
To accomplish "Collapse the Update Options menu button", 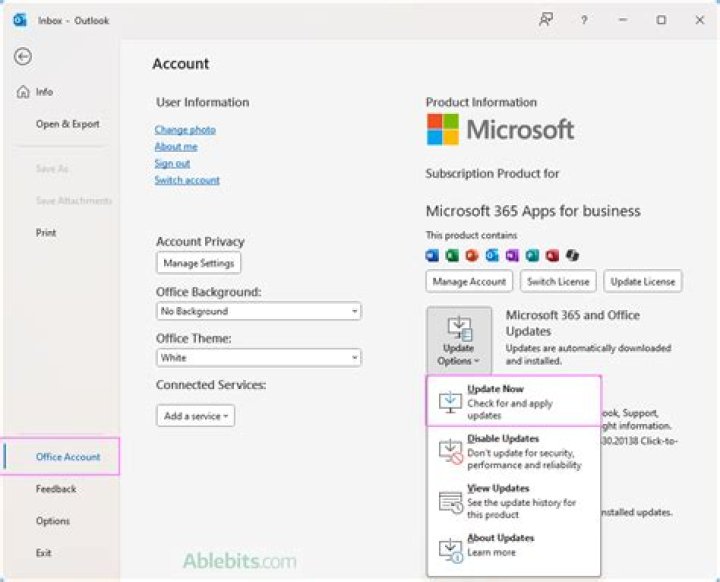I will coord(458,340).
